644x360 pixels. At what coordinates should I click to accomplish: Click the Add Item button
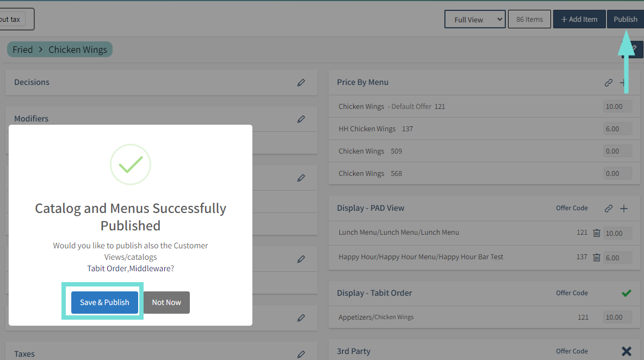pos(579,20)
